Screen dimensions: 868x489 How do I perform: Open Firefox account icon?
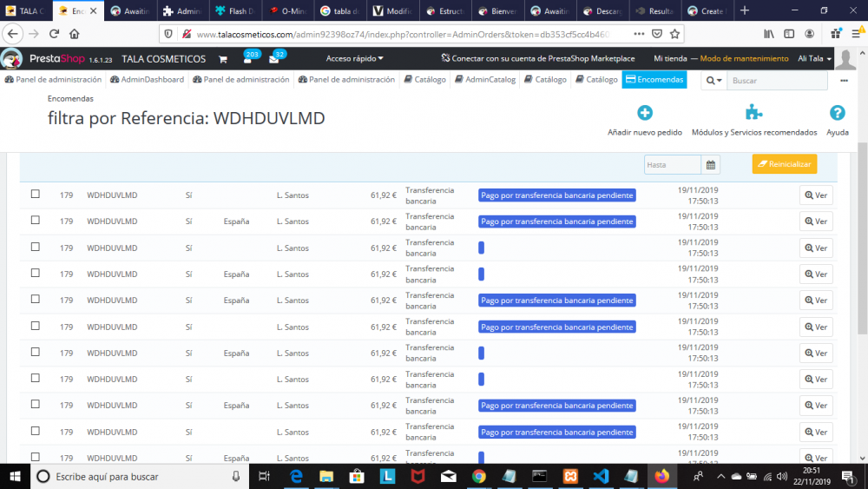(809, 34)
